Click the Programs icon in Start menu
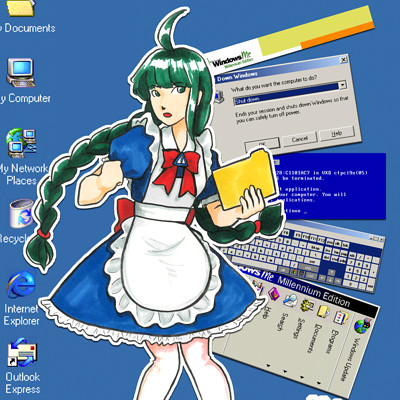This screenshot has height=400, width=400. pos(341,319)
